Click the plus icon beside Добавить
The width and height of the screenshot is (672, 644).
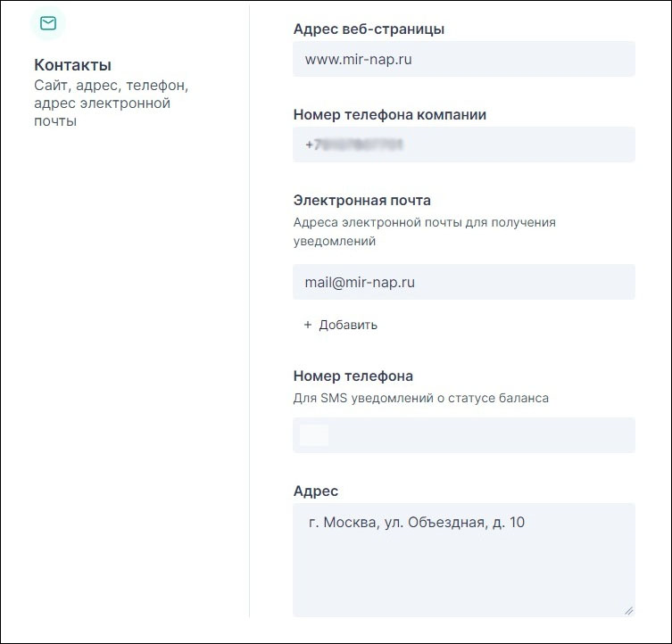(x=308, y=325)
